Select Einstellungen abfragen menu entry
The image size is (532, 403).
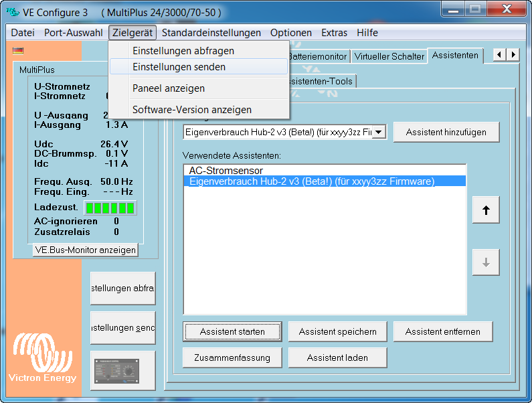click(183, 51)
